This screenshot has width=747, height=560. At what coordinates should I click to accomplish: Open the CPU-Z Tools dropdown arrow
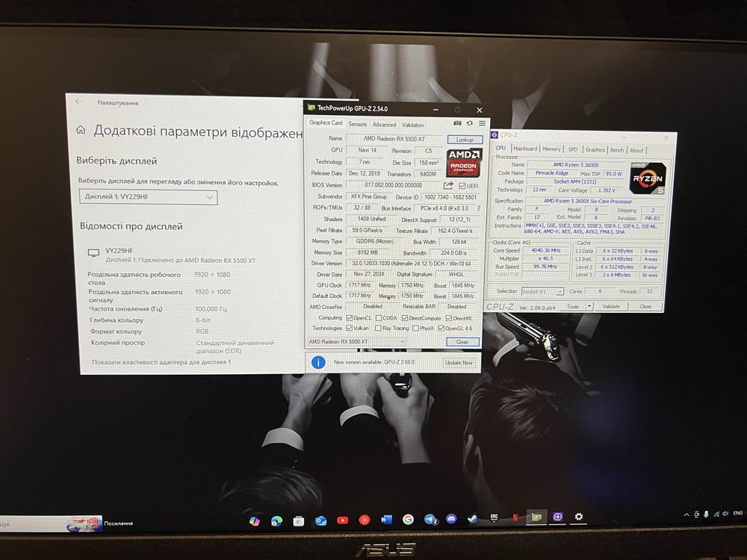click(x=589, y=306)
